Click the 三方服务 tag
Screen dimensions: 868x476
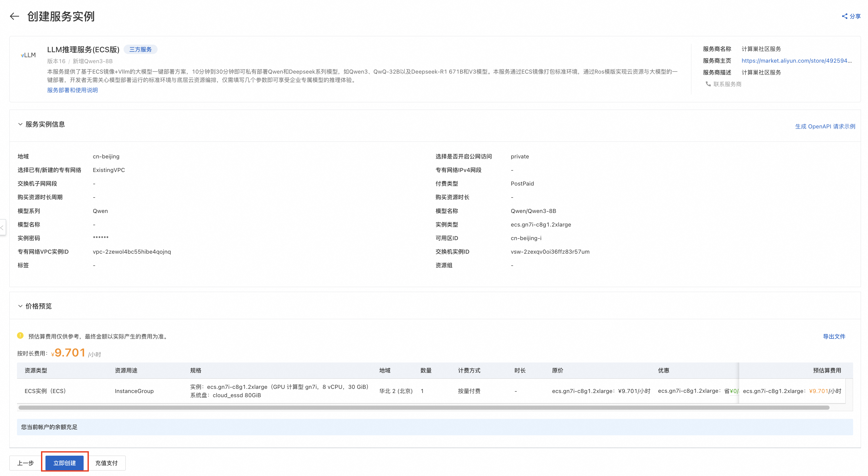(x=140, y=50)
